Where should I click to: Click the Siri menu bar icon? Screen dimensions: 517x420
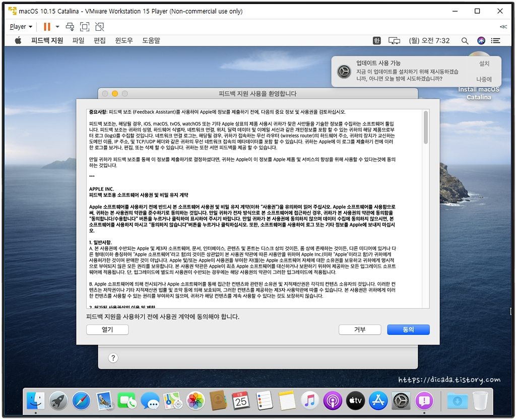(481, 40)
